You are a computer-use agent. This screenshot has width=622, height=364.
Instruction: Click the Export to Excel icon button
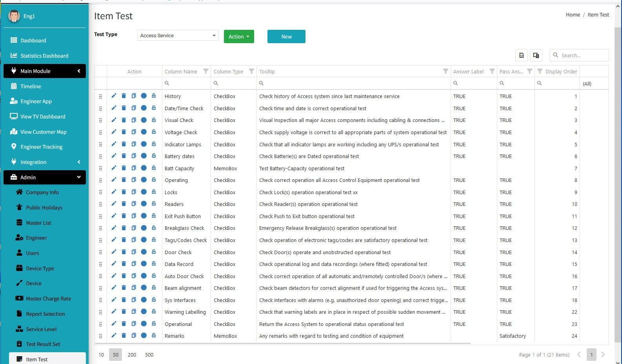(521, 55)
